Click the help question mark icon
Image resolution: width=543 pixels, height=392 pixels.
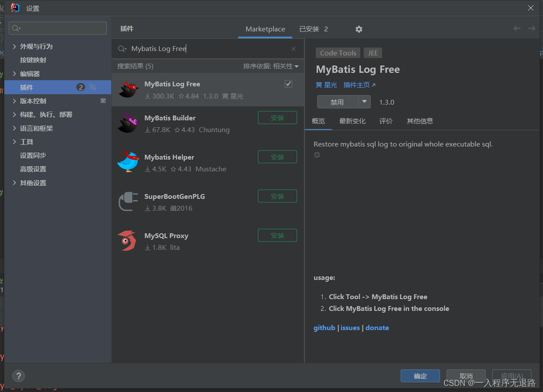[x=18, y=376]
